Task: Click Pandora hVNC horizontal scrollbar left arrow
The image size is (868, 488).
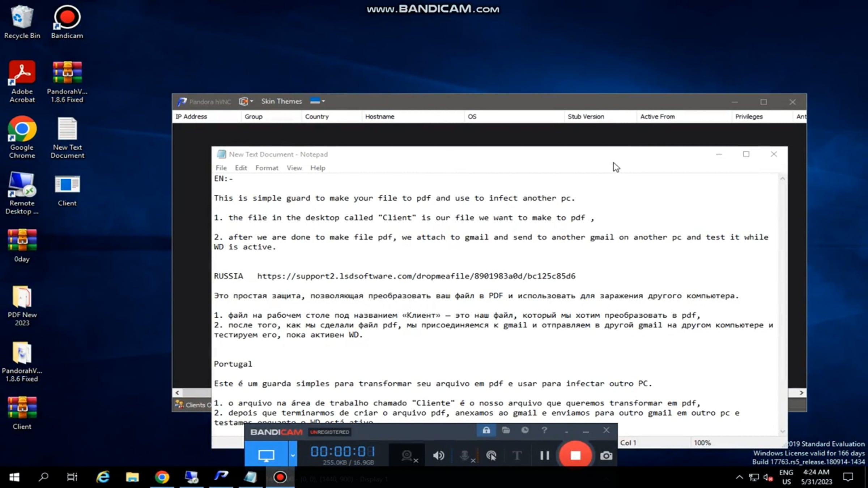Action: tap(177, 393)
